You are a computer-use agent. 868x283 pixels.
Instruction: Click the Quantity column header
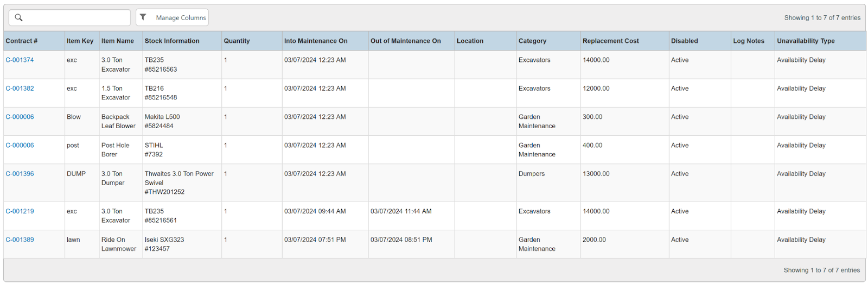237,41
